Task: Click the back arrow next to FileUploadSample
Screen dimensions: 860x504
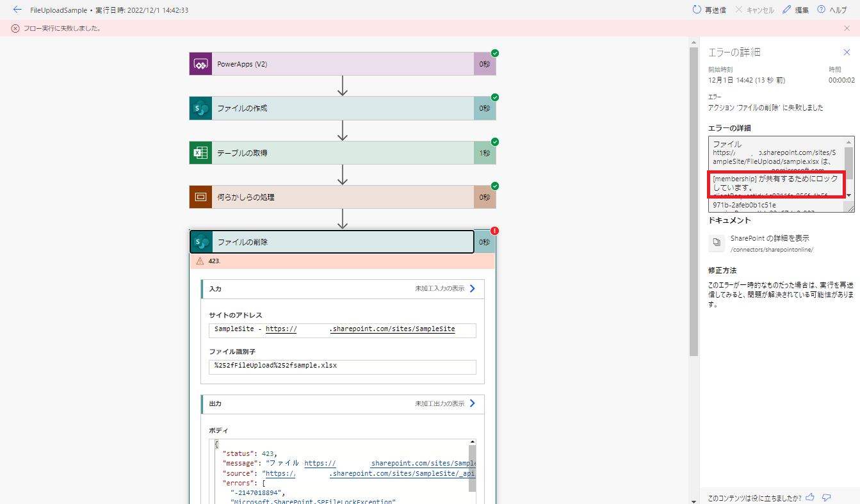Action: (17, 10)
